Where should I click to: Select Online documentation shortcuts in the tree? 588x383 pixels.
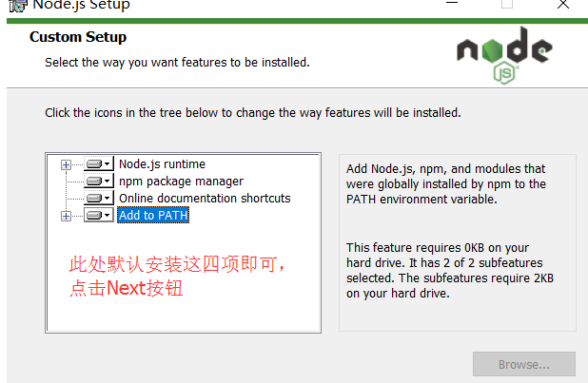click(205, 199)
